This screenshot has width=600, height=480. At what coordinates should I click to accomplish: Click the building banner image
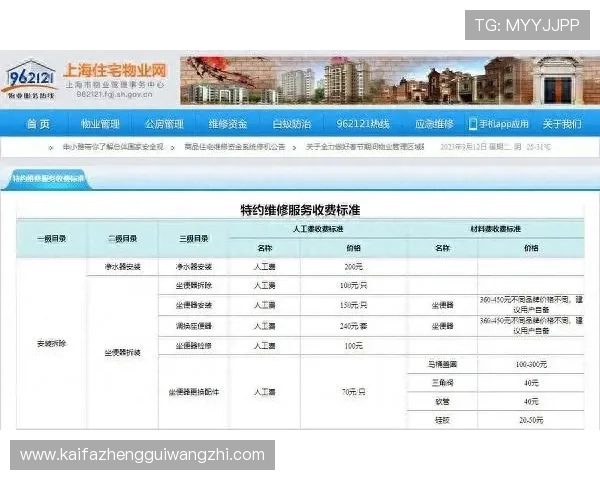click(390, 80)
